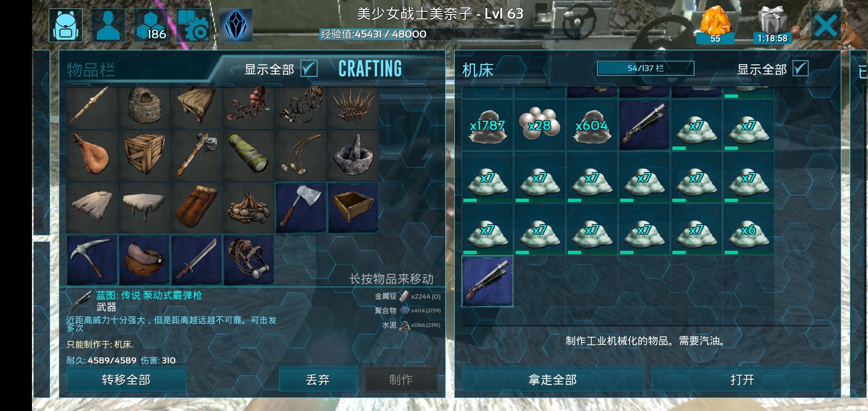Switch to the 物品栏 tab

coord(91,70)
